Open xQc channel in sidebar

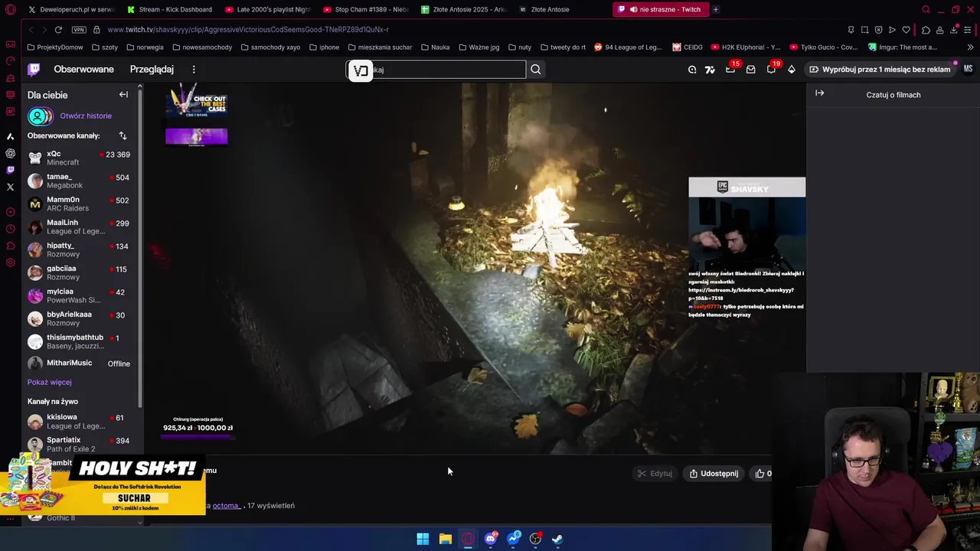click(79, 158)
